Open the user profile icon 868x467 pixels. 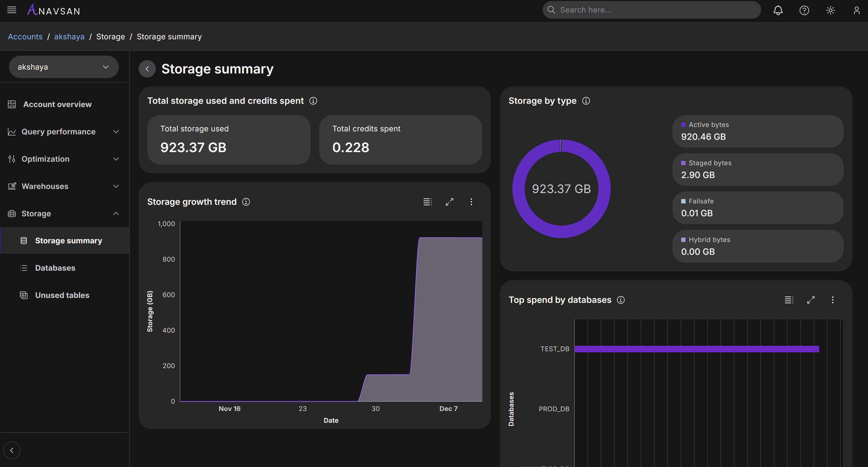tap(856, 10)
